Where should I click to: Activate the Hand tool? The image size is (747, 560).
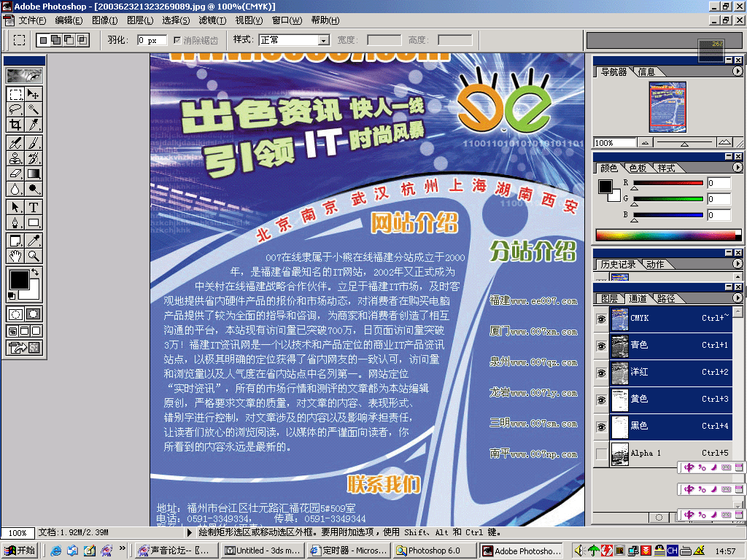tap(16, 256)
